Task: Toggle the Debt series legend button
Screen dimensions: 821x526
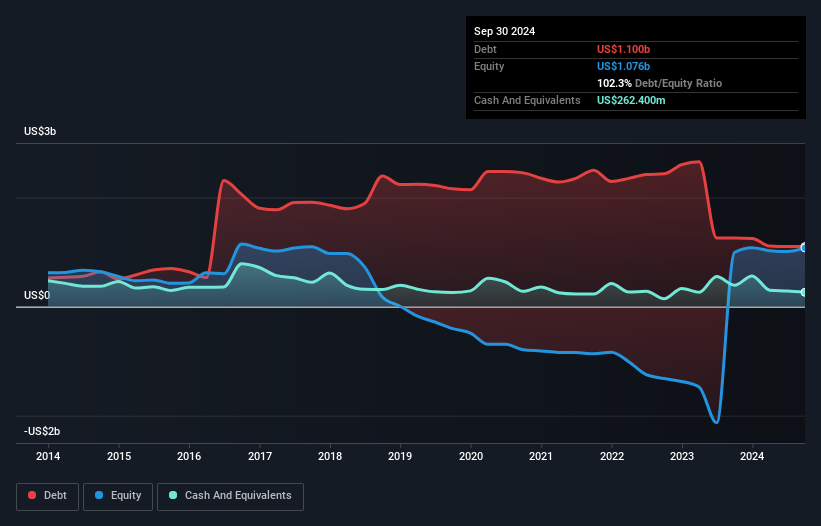Action: pos(48,496)
